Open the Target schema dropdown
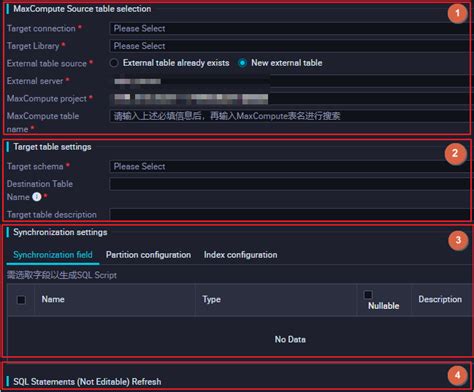The height and width of the screenshot is (392, 474). click(289, 166)
